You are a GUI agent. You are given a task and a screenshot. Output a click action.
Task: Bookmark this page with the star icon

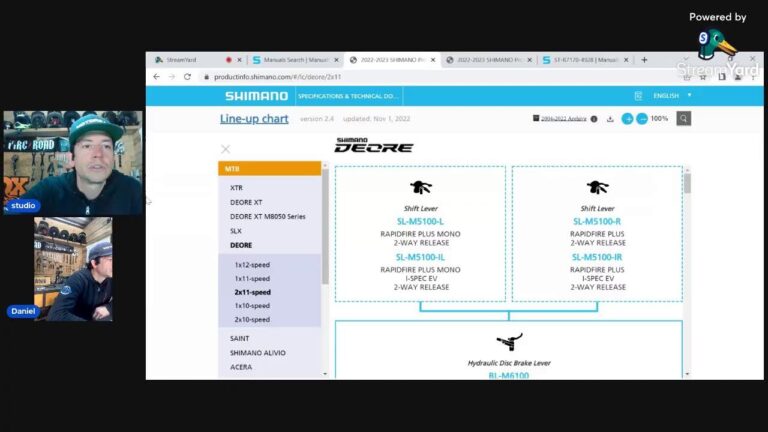[703, 77]
